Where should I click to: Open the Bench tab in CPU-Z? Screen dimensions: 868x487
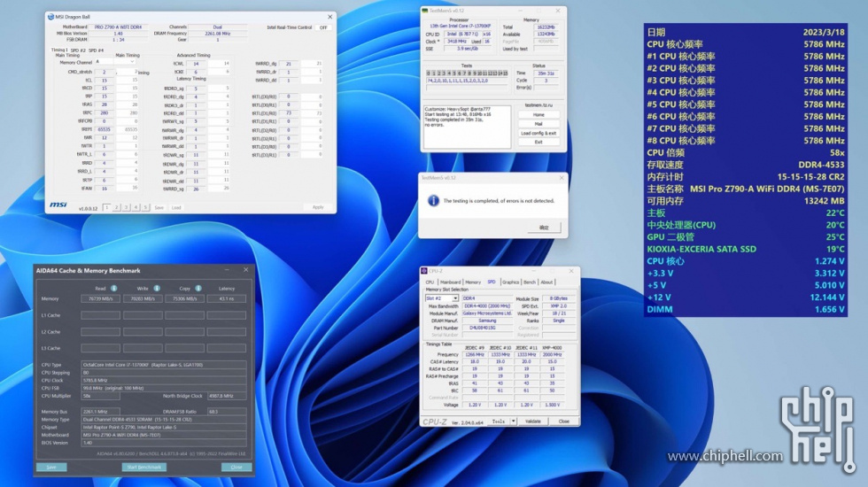coord(530,282)
